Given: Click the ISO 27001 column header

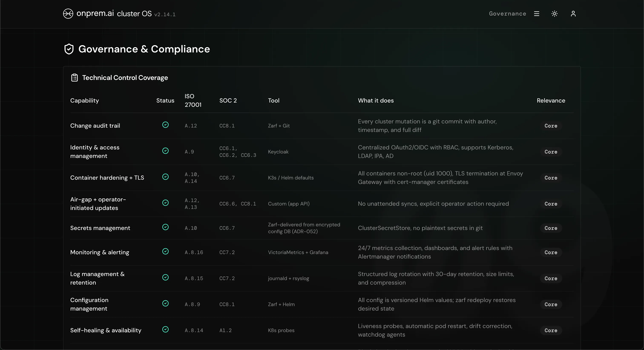Looking at the screenshot, I should coord(193,101).
